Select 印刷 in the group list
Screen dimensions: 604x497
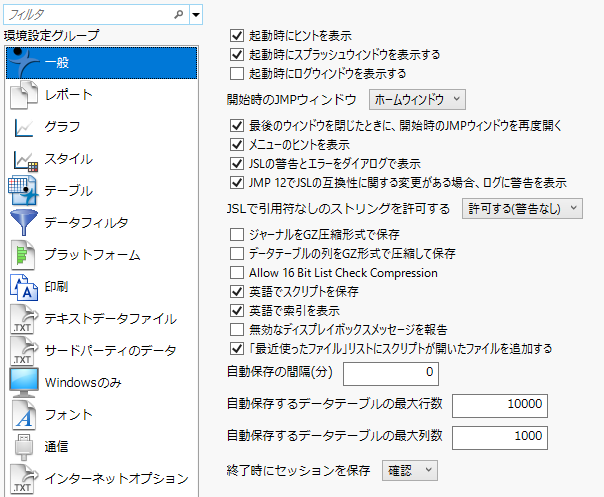tap(102, 287)
